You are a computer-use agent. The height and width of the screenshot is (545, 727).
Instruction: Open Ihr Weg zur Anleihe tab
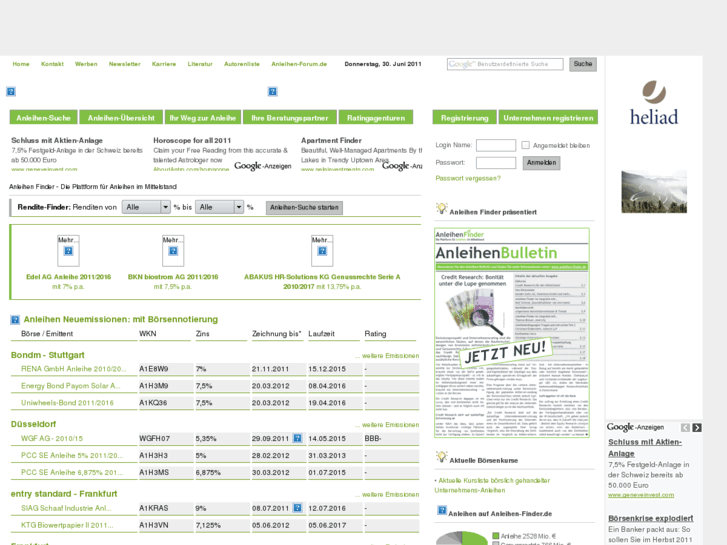coord(203,117)
